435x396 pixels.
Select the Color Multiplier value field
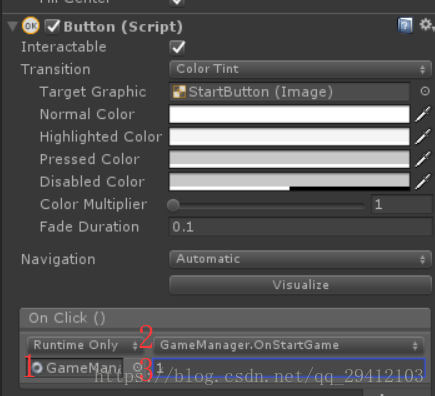point(402,204)
